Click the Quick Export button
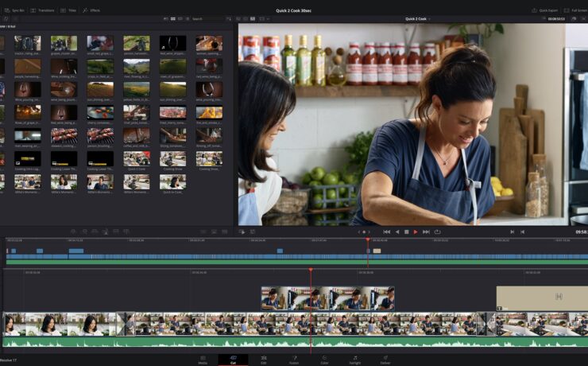Screen dimensions: 588x366 tap(545, 10)
